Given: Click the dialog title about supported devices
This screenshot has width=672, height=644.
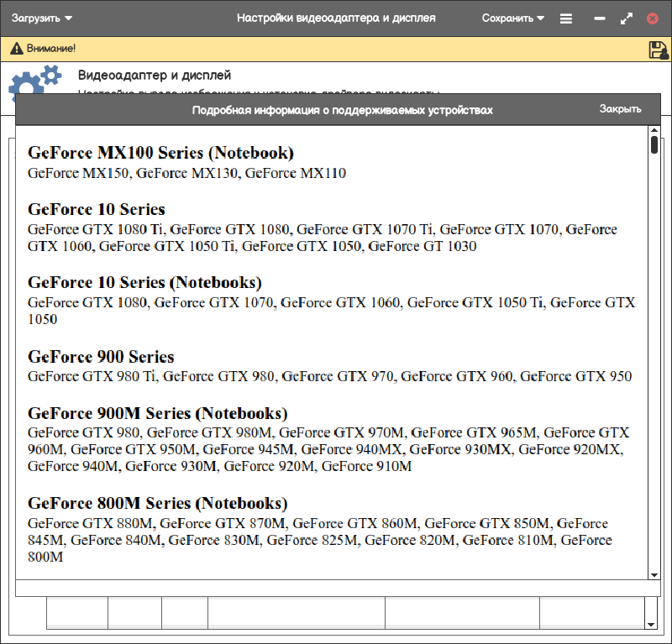Looking at the screenshot, I should 342,110.
